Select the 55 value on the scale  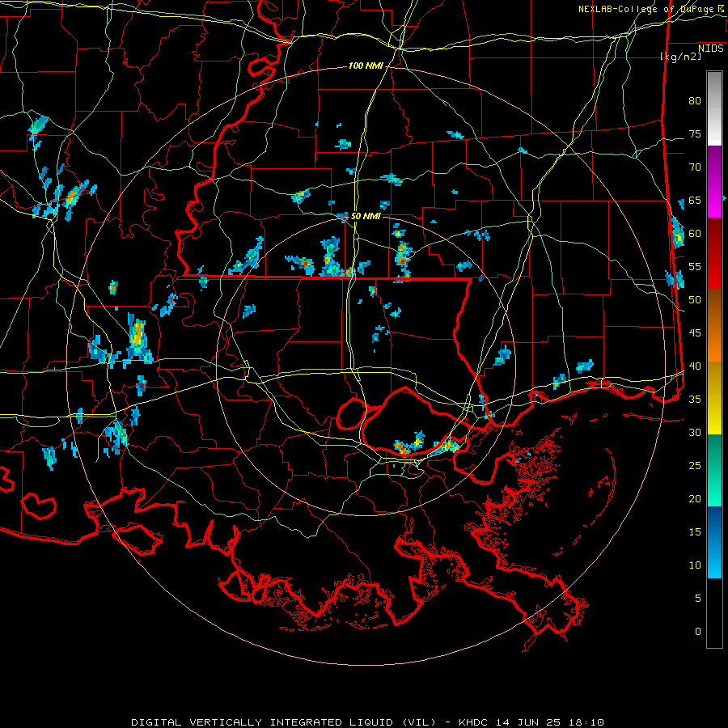[x=695, y=266]
